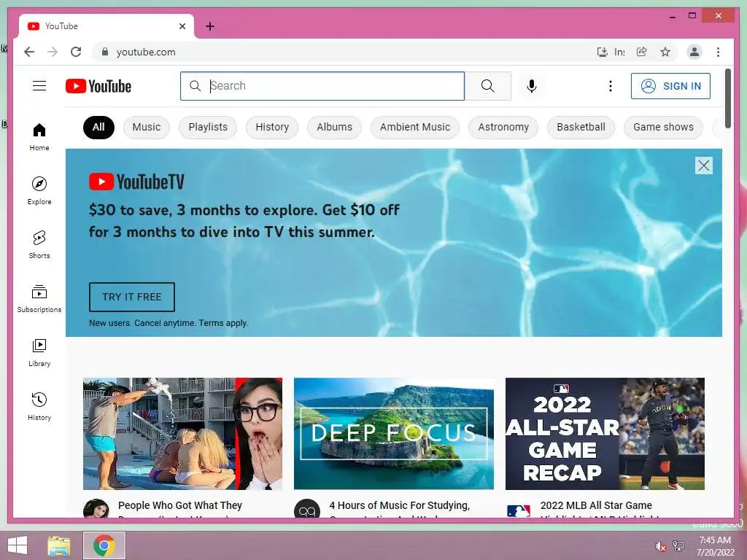Click the SIGN IN button

click(670, 86)
